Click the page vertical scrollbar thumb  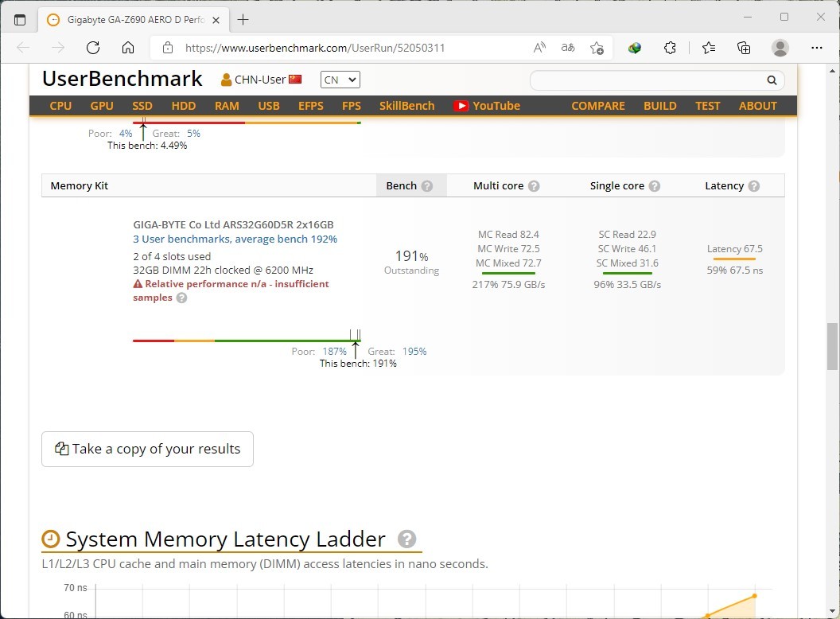[832, 346]
